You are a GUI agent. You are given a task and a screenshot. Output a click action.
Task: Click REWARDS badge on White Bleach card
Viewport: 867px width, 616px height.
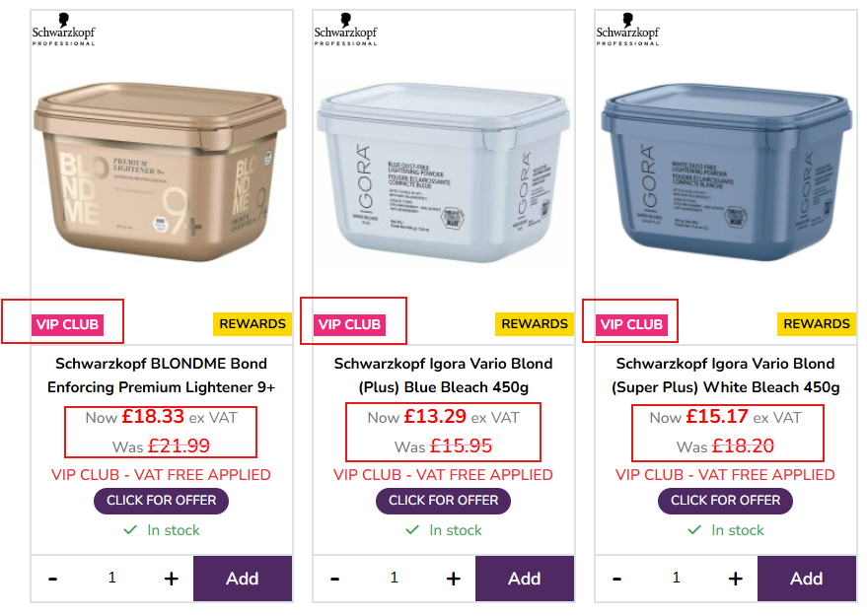[817, 324]
